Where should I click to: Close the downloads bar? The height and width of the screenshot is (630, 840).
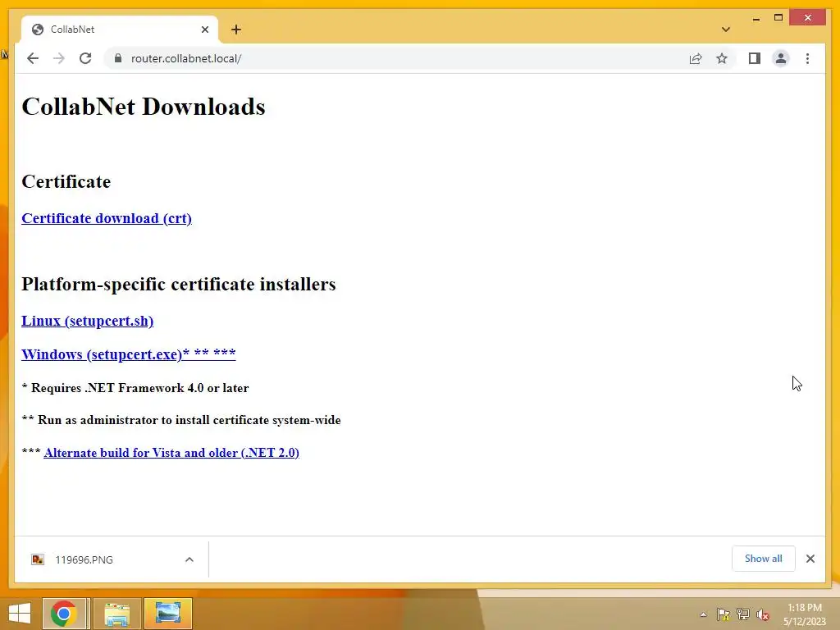[x=810, y=559]
